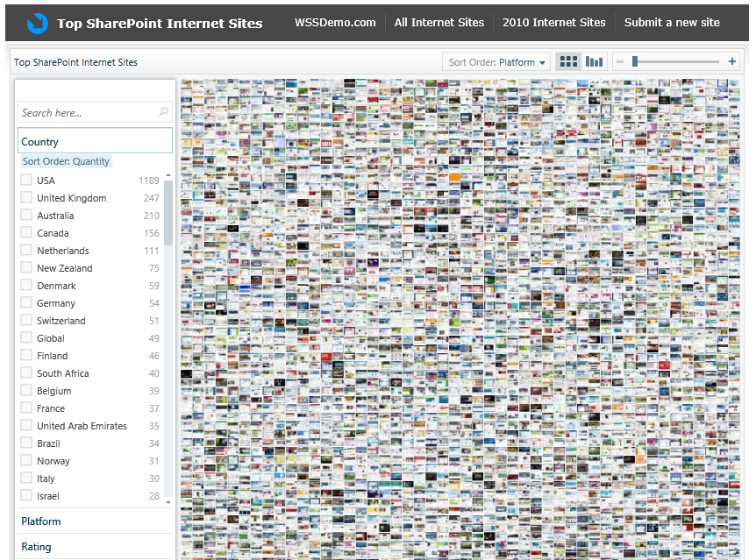Click the country list scrollbar thumb
Image resolution: width=756 pixels, height=560 pixels.
[168, 213]
